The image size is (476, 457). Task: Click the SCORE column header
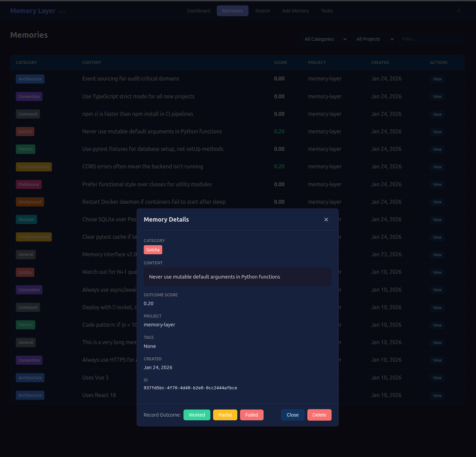coord(280,63)
